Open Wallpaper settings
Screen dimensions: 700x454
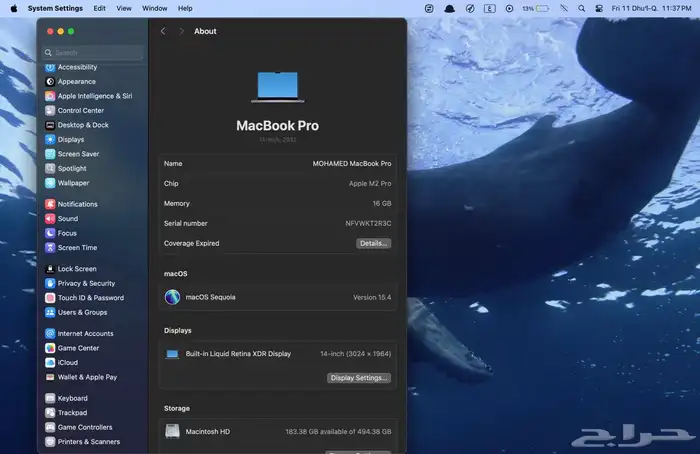click(x=67, y=183)
